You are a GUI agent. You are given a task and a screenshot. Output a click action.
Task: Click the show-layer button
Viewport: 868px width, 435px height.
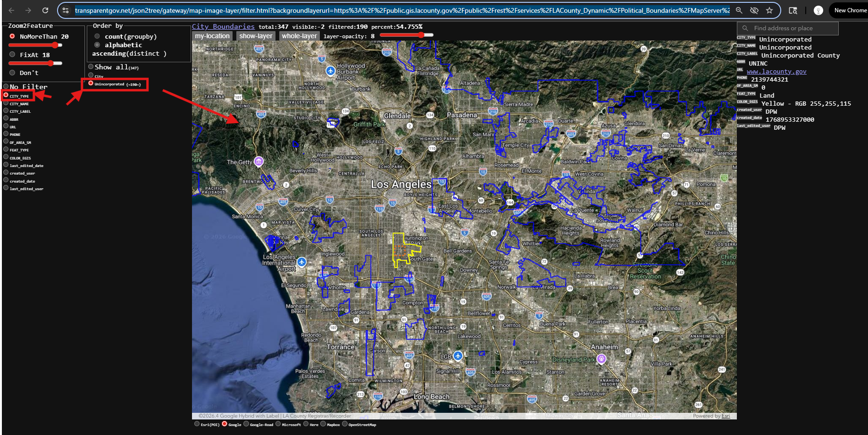[256, 36]
